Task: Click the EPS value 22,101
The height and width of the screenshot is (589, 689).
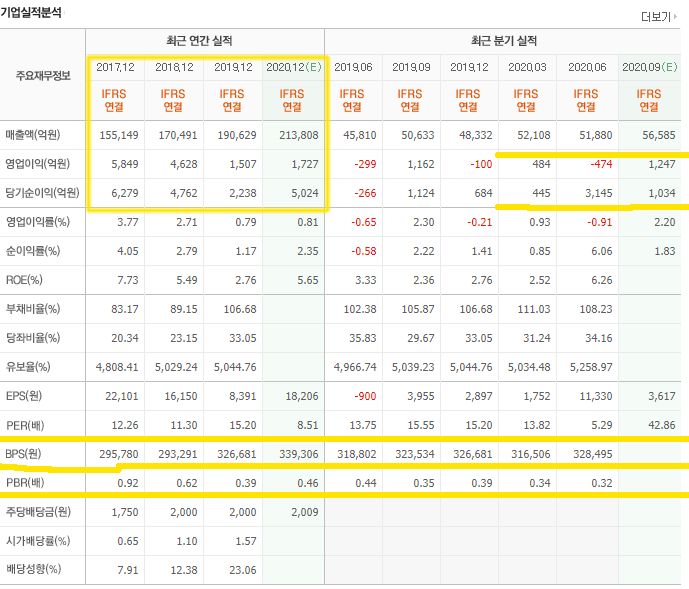Action: click(122, 396)
